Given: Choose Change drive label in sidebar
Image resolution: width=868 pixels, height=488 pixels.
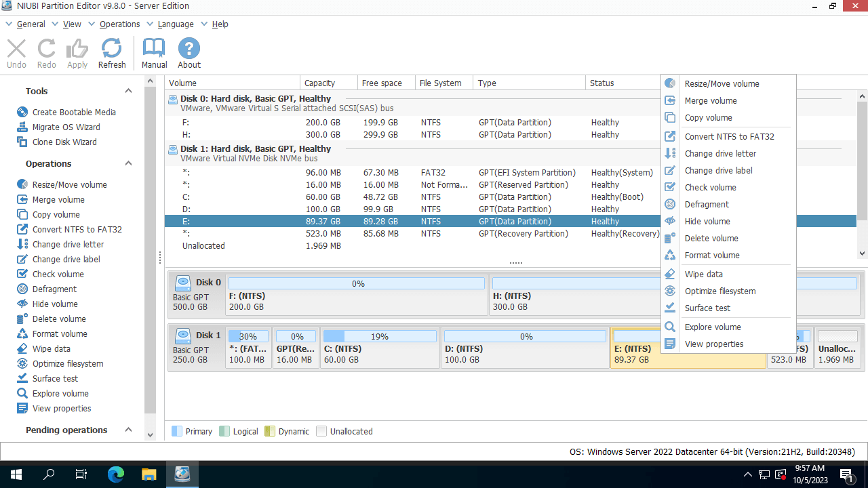Looking at the screenshot, I should tap(58, 260).
